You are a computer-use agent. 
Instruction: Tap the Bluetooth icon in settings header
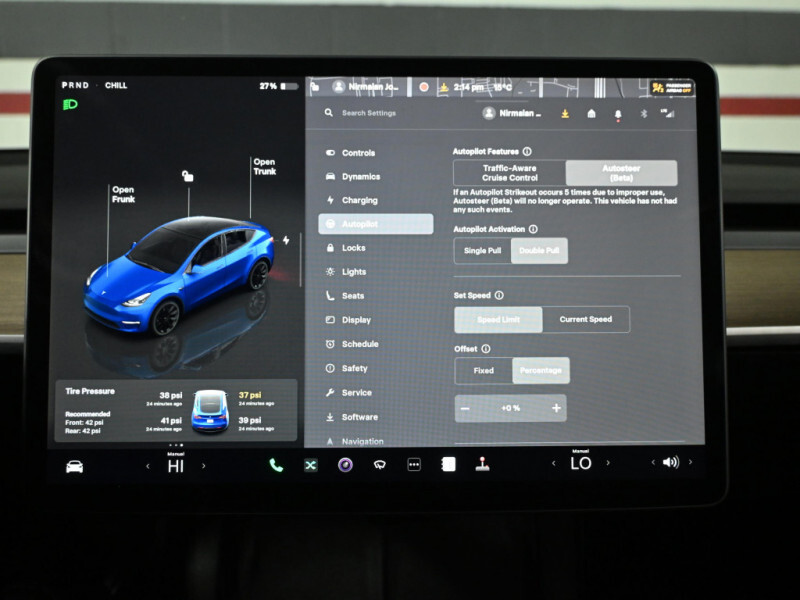pyautogui.click(x=644, y=114)
